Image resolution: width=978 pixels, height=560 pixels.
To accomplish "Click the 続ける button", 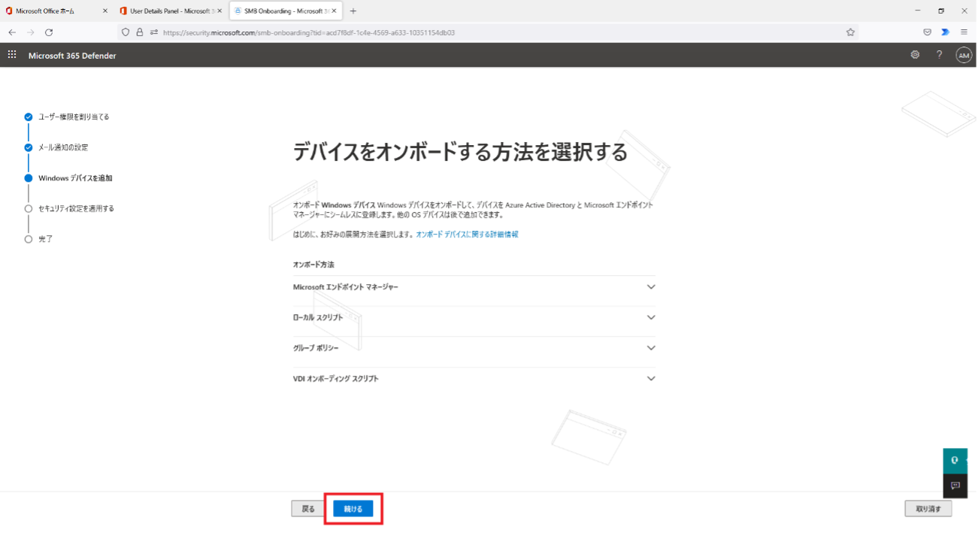I will pyautogui.click(x=353, y=509).
